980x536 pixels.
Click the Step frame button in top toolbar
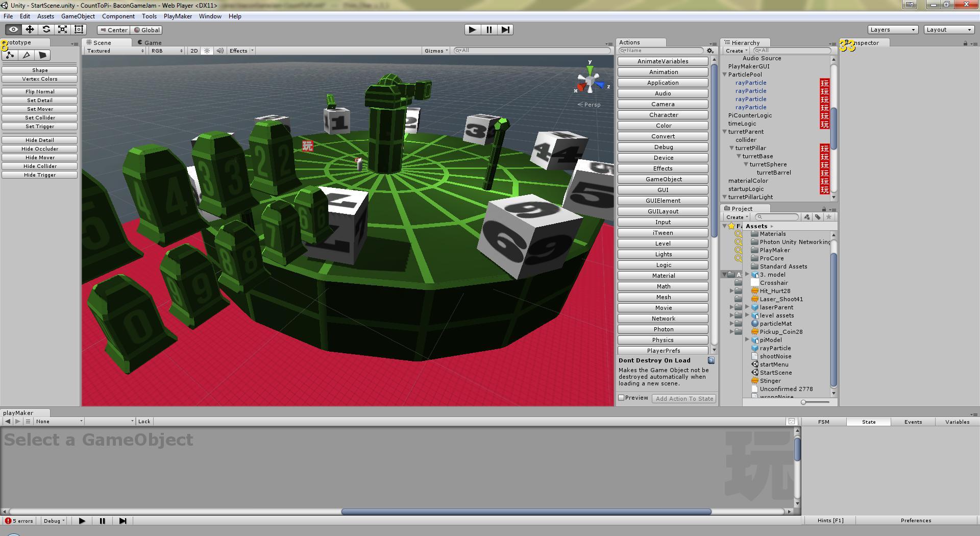pos(505,30)
